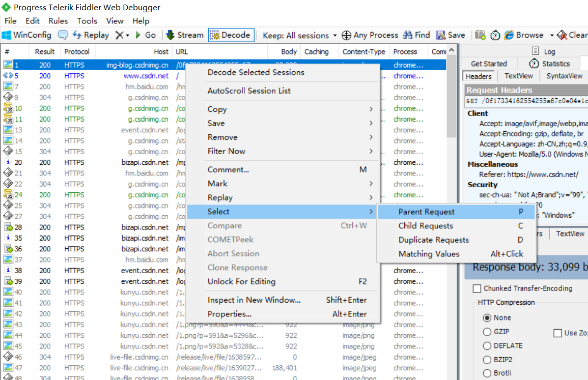Image resolution: width=588 pixels, height=380 pixels.
Task: Click AutoScroll Session List entry
Action: pos(283,91)
